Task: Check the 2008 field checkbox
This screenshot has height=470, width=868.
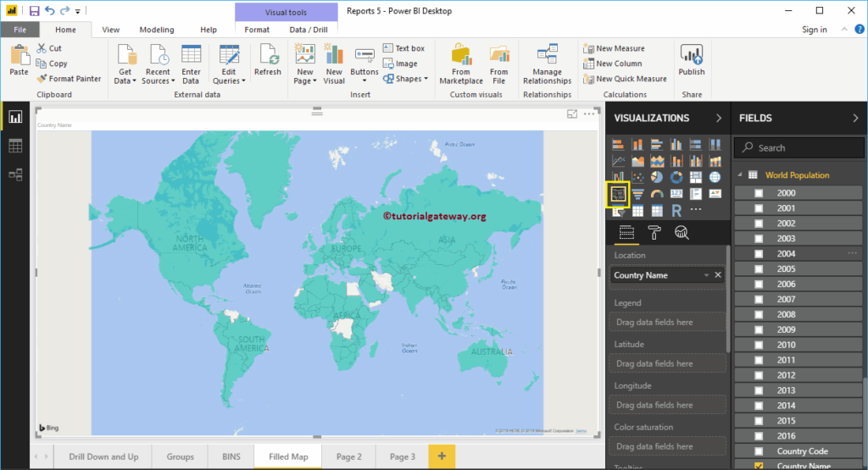Action: (x=759, y=315)
